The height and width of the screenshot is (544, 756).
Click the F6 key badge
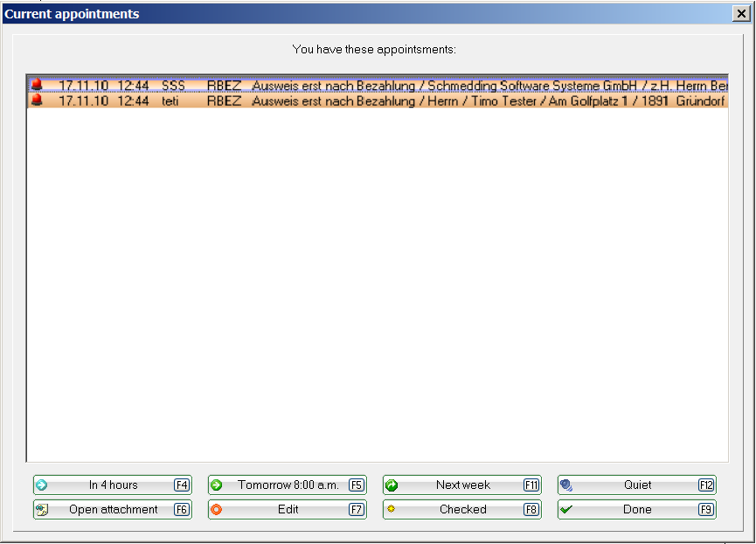point(182,509)
